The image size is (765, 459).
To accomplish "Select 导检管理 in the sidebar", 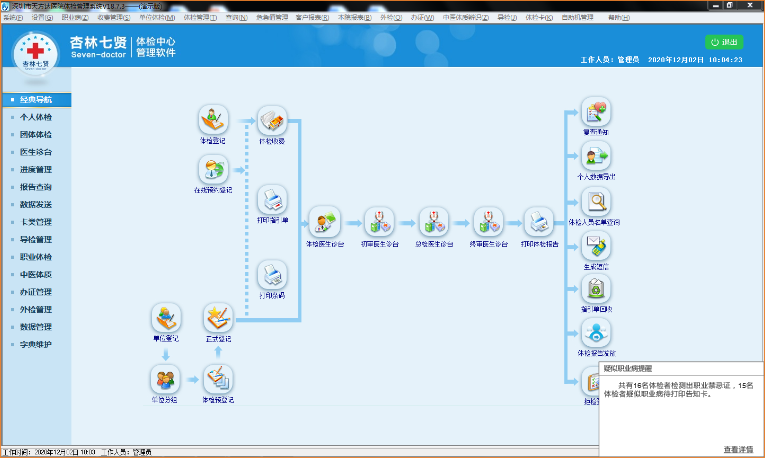I will pyautogui.click(x=37, y=240).
